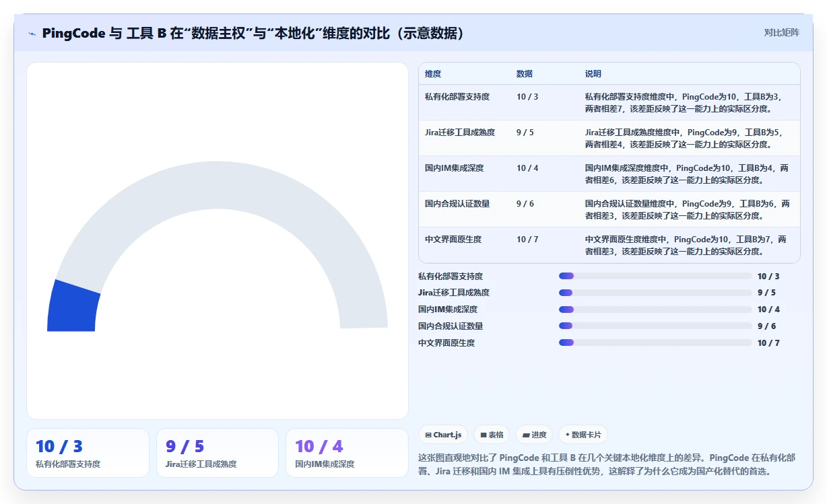Click the 私有化部署支持度 progress bar
The image size is (827, 504).
(655, 276)
